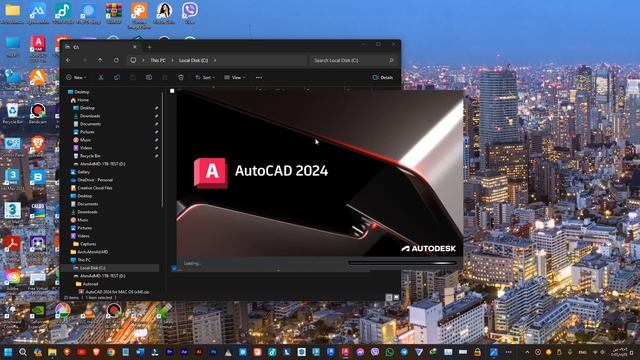Go back with the Explorer back arrow
This screenshot has width=640, height=360.
tap(68, 60)
